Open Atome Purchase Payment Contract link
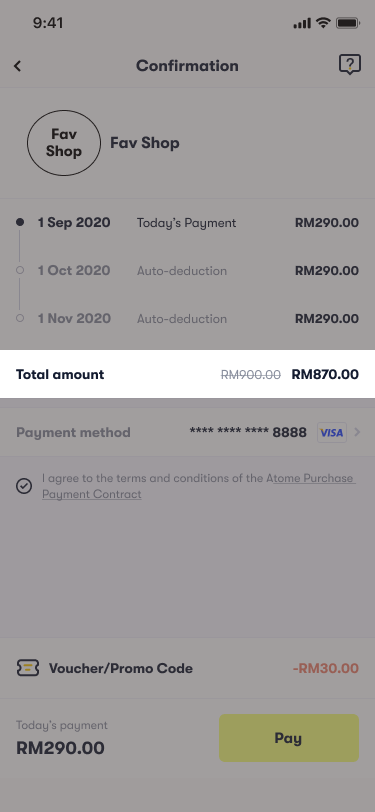Image resolution: width=375 pixels, height=812 pixels. point(198,486)
